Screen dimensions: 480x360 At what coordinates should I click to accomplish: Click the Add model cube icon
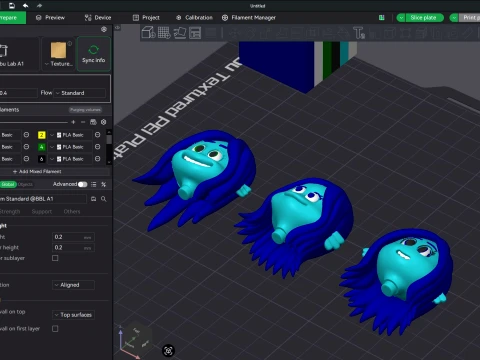pos(148,33)
